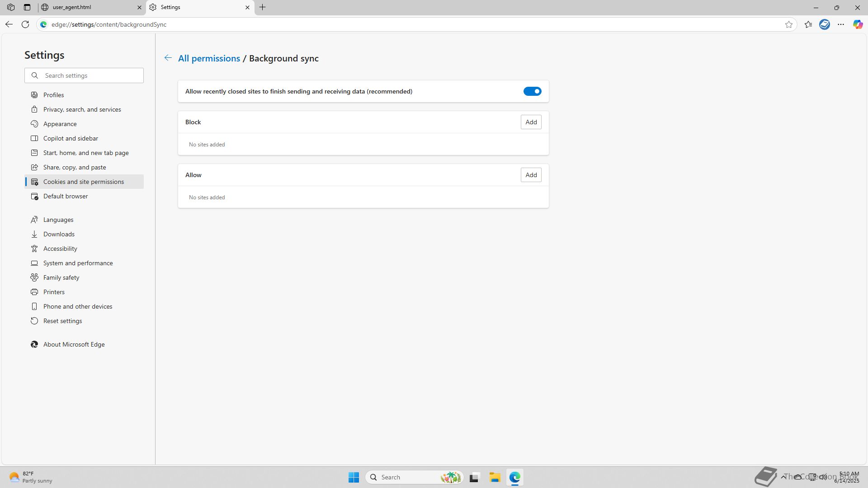Open File Explorer from the taskbar

click(x=494, y=477)
